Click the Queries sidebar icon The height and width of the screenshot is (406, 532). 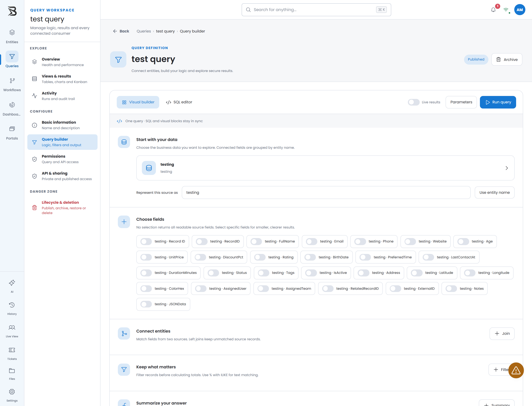coord(12,59)
